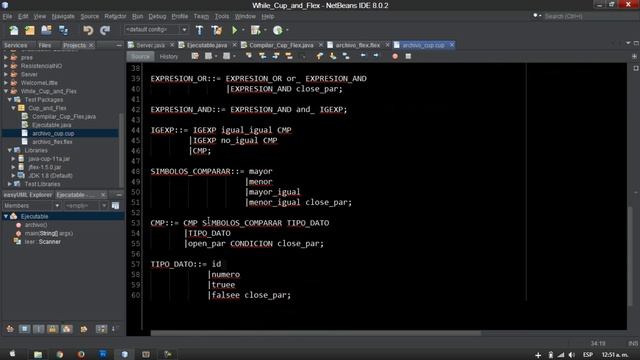The width and height of the screenshot is (640, 360).
Task: Select leer : Scanner field in Navigator
Action: tap(42, 242)
